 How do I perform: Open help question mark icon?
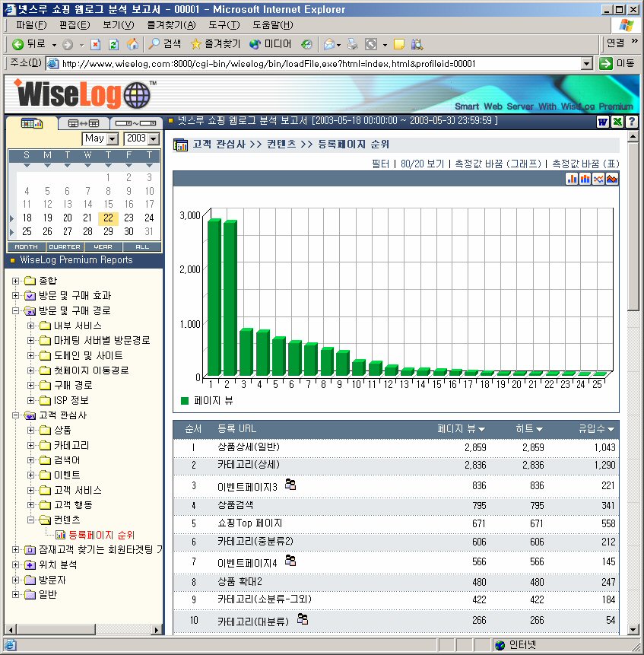[631, 122]
